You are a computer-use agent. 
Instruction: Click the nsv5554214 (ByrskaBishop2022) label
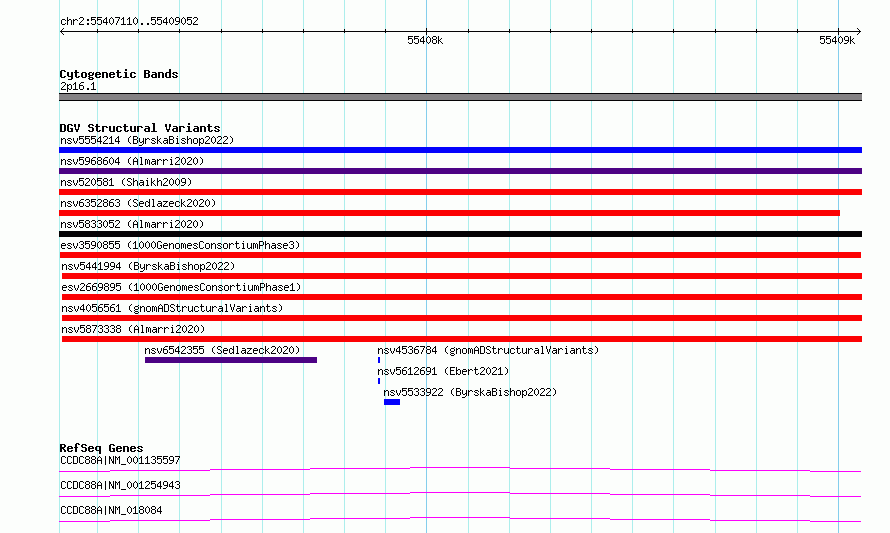pyautogui.click(x=147, y=140)
